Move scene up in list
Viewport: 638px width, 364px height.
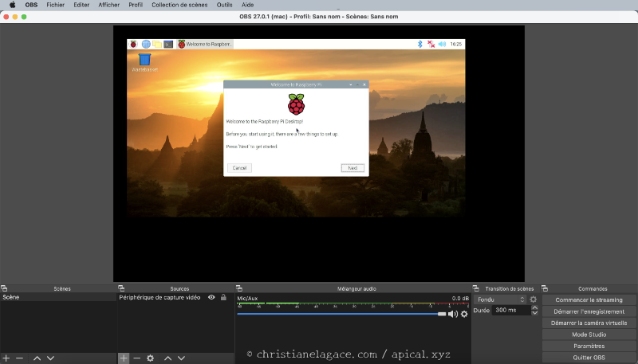37,358
